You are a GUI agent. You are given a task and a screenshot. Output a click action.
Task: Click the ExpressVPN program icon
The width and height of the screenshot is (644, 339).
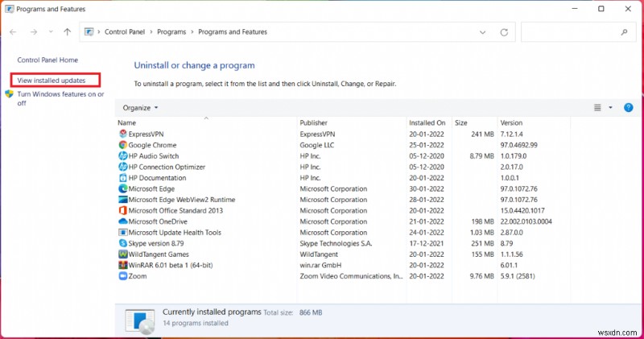[x=123, y=134]
